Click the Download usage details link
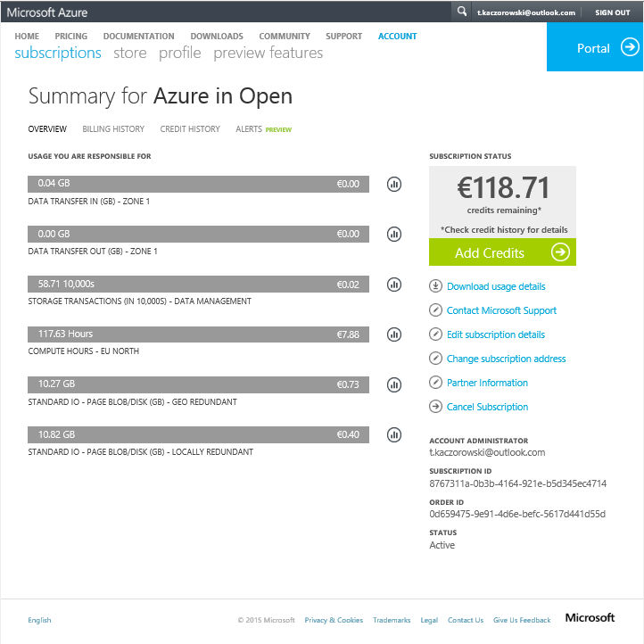 (x=496, y=286)
